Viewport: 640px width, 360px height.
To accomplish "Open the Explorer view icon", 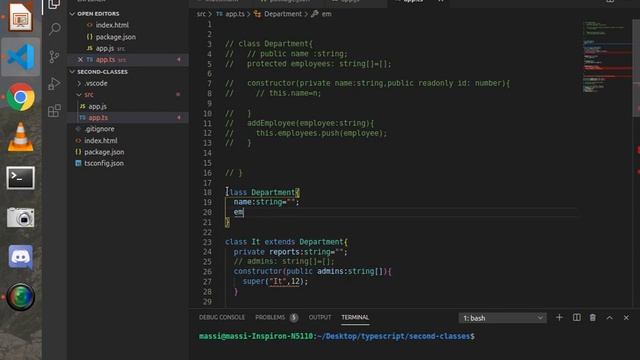I will [x=54, y=4].
